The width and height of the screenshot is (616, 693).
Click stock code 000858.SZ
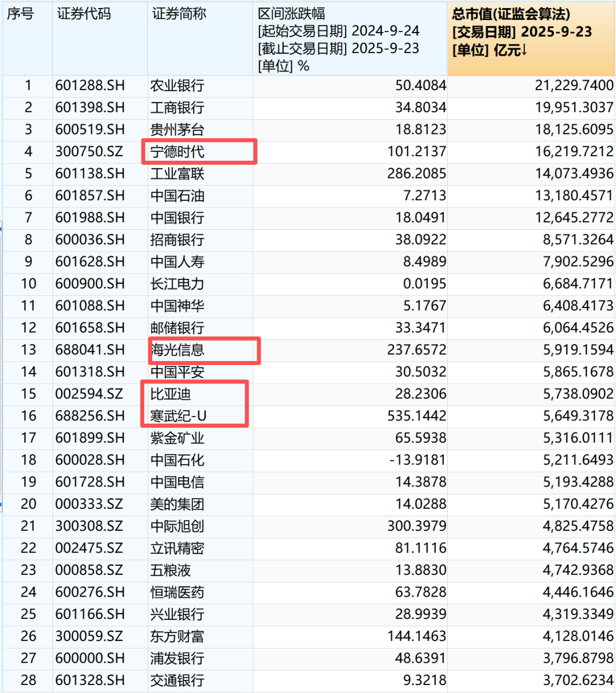[90, 570]
